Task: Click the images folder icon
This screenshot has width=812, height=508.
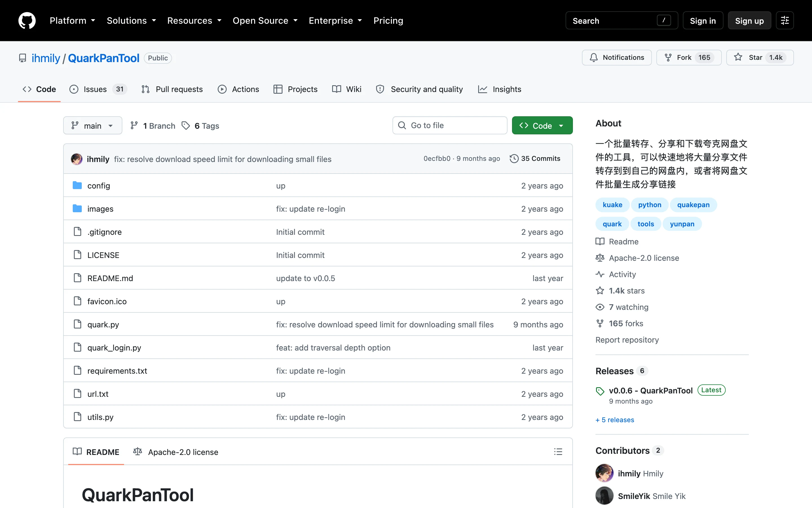Action: [77, 209]
